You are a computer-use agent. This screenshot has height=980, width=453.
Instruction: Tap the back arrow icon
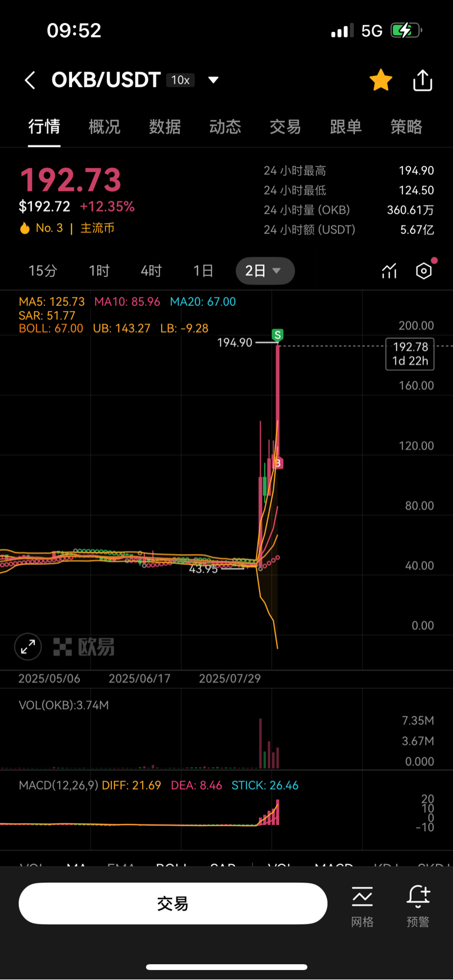tap(30, 80)
